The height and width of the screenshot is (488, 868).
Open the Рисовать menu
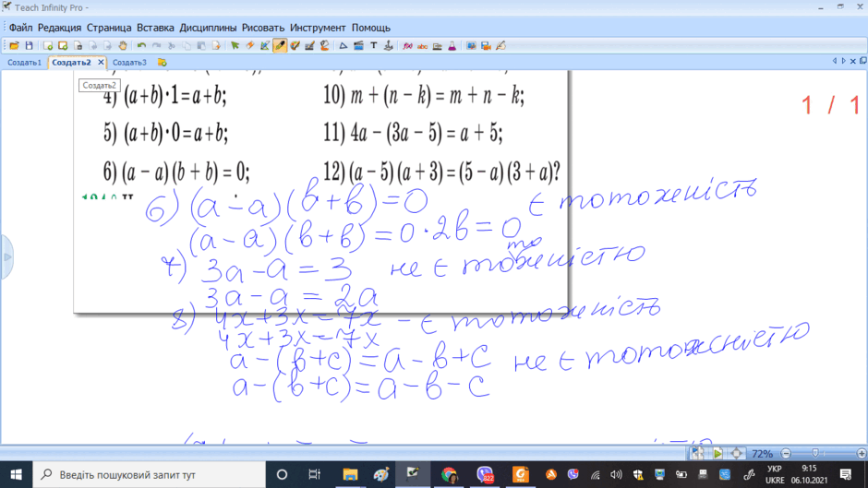pos(263,28)
